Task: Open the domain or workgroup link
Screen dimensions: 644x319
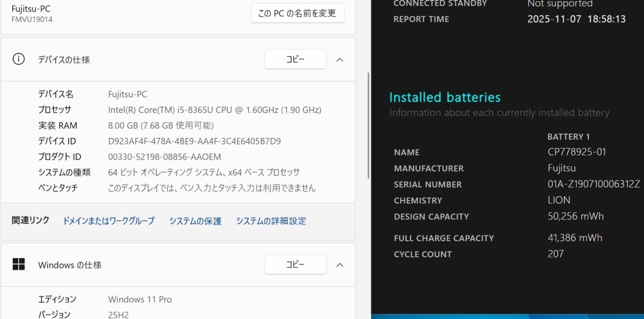Action: [109, 221]
